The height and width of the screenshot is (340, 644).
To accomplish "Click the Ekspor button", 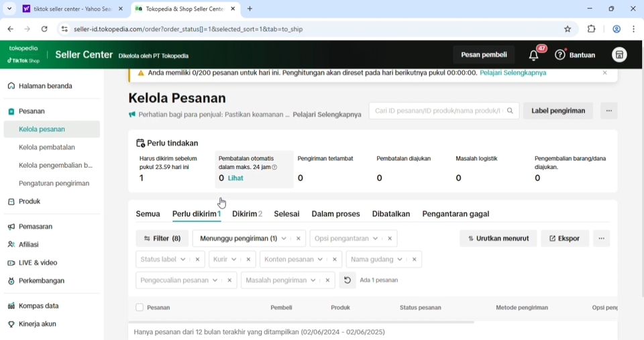I will click(x=565, y=239).
